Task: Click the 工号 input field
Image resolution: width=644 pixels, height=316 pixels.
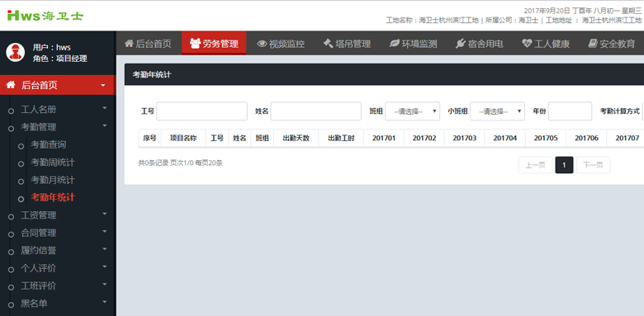Action: 201,111
